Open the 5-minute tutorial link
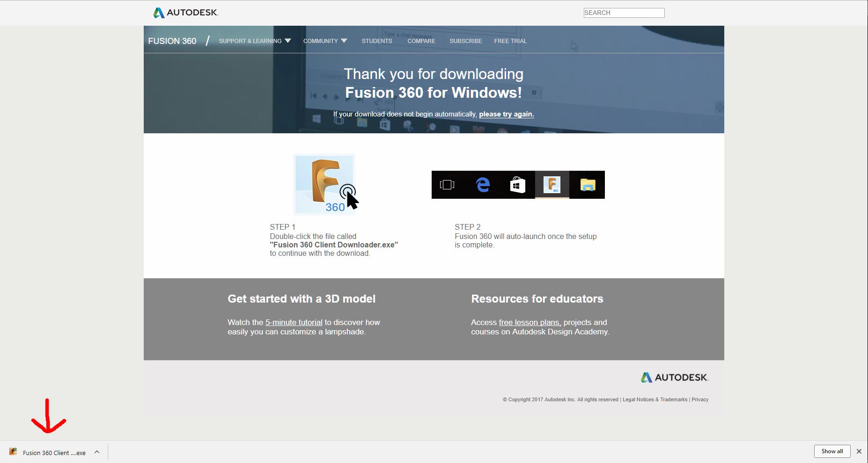 [x=294, y=322]
